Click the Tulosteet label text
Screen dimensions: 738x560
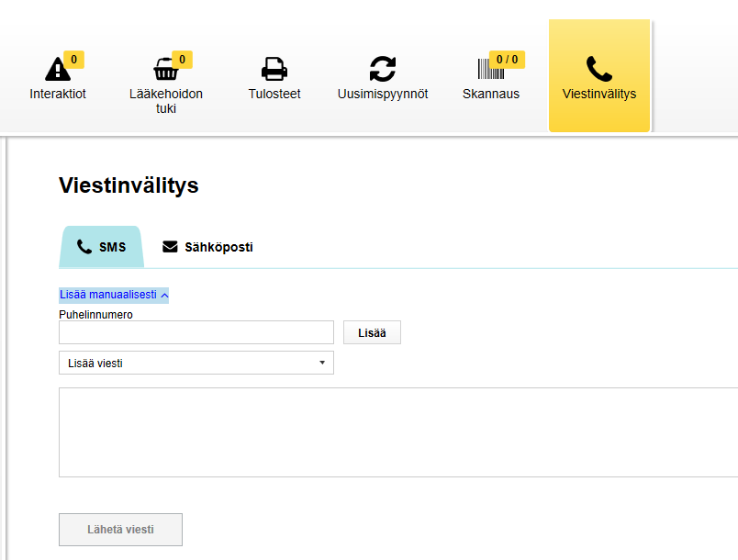tap(274, 95)
